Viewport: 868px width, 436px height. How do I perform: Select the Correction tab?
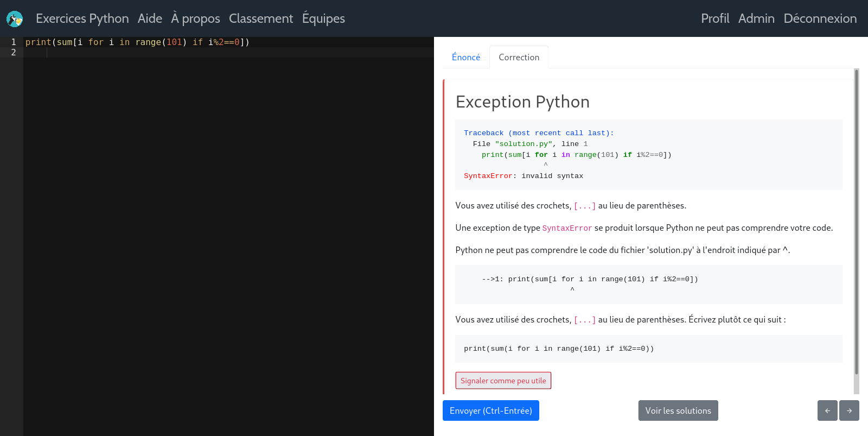pos(519,57)
